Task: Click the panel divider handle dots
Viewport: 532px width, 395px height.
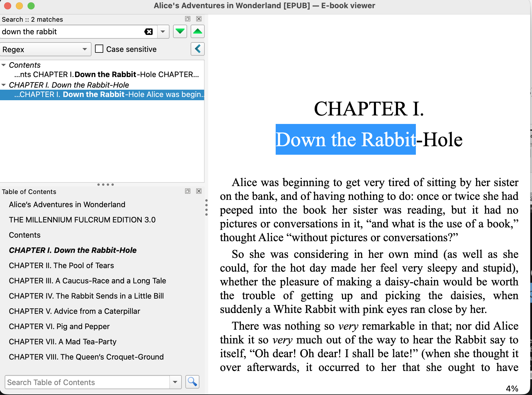Action: pos(106,185)
